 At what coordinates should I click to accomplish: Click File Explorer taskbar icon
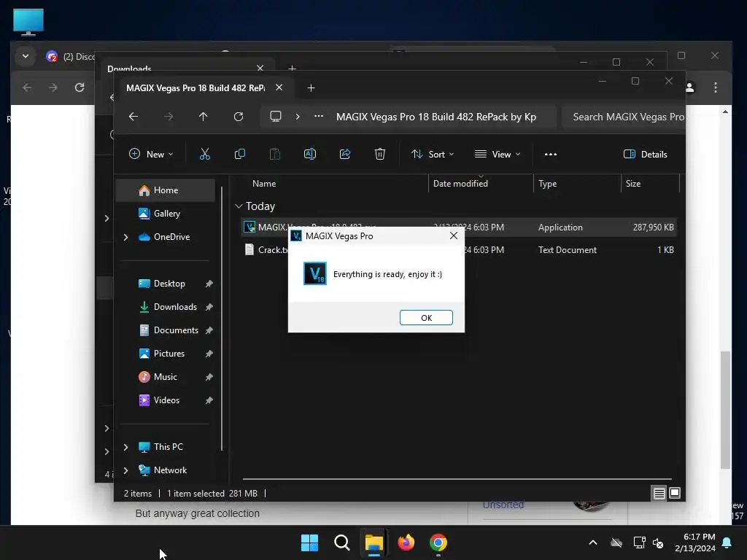(374, 542)
